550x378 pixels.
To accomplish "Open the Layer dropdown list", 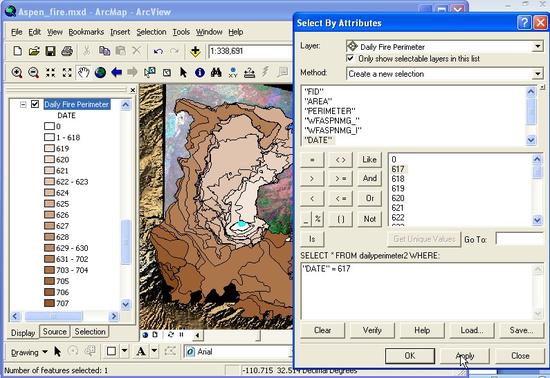I will coord(537,46).
